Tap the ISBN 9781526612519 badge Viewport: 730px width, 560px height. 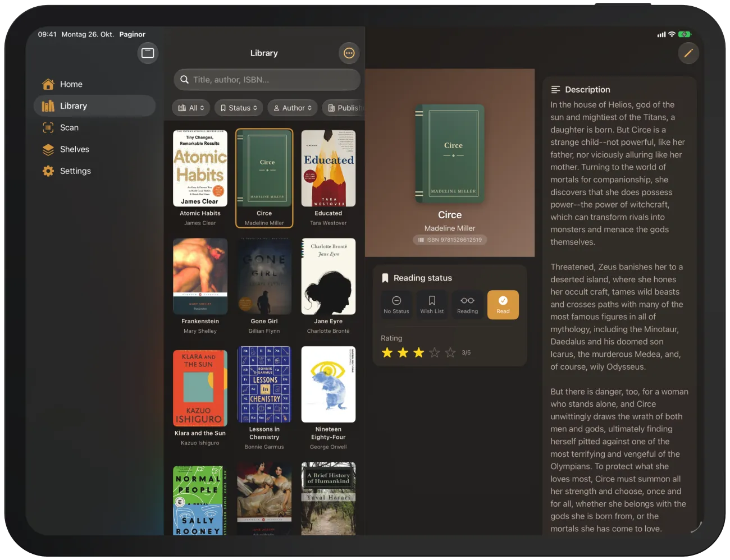pyautogui.click(x=450, y=240)
